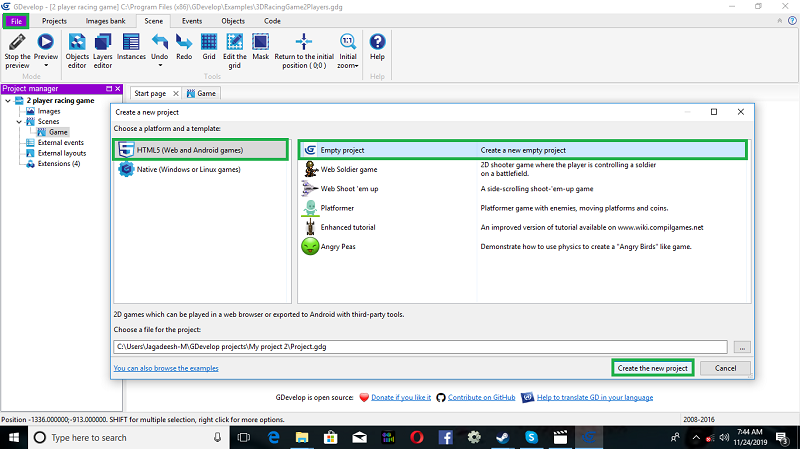
Task: Redo the last action
Action: [184, 47]
